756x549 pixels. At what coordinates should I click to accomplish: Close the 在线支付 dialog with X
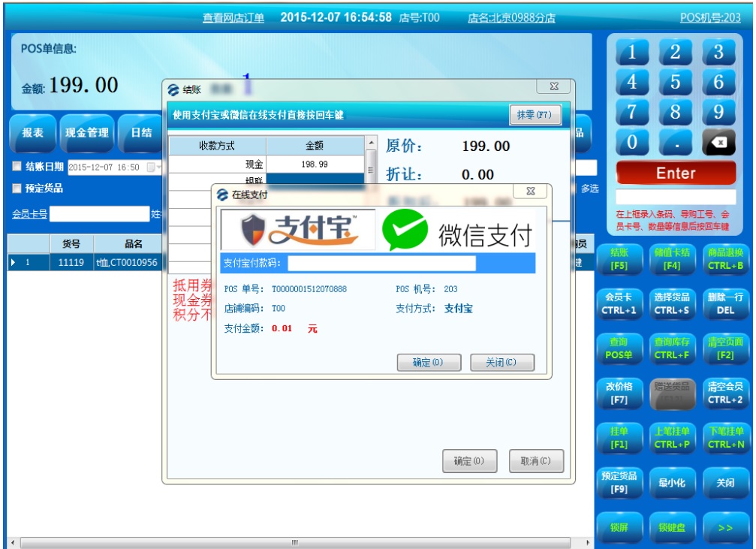pyautogui.click(x=530, y=191)
